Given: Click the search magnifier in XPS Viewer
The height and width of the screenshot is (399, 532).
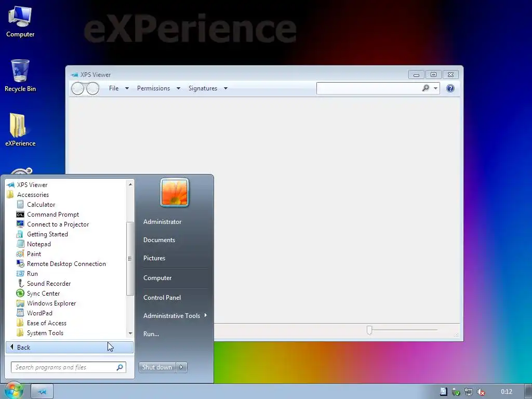Looking at the screenshot, I should coord(425,88).
